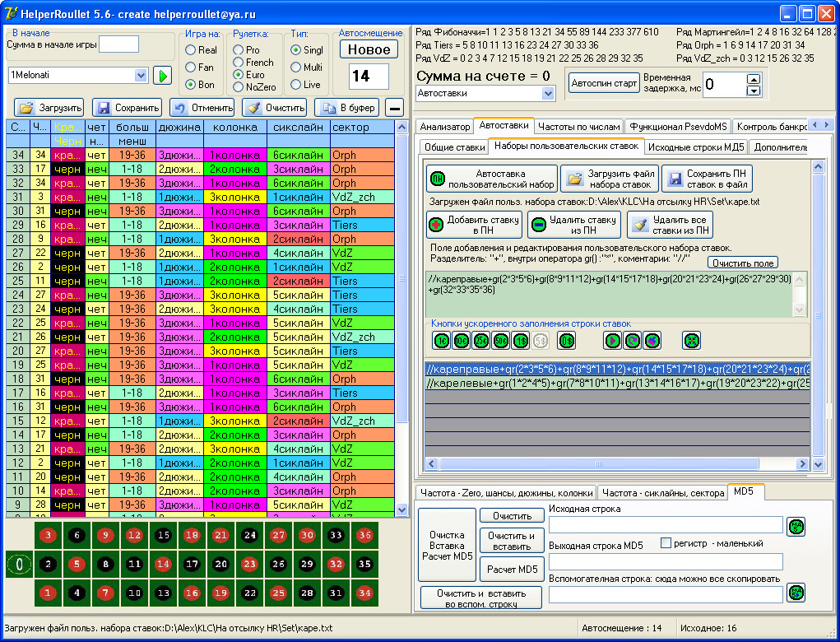
Task: Click the green play arrow beside 1Melonati
Action: click(162, 75)
